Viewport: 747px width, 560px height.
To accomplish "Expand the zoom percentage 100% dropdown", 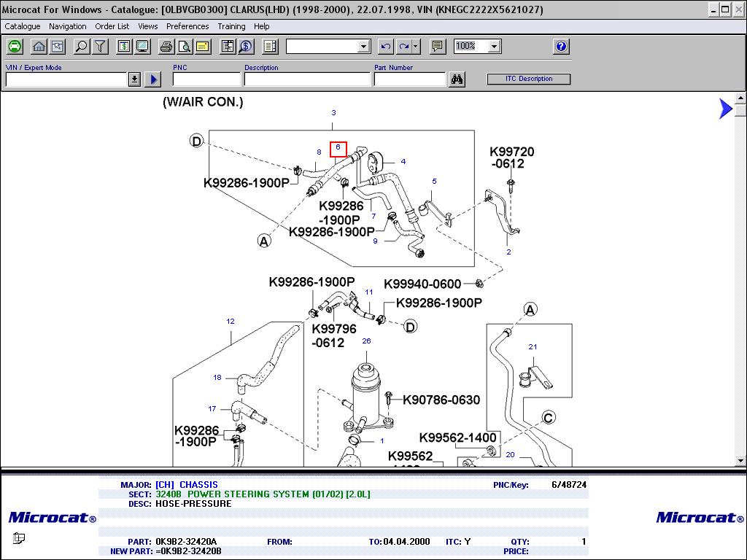I will point(494,47).
